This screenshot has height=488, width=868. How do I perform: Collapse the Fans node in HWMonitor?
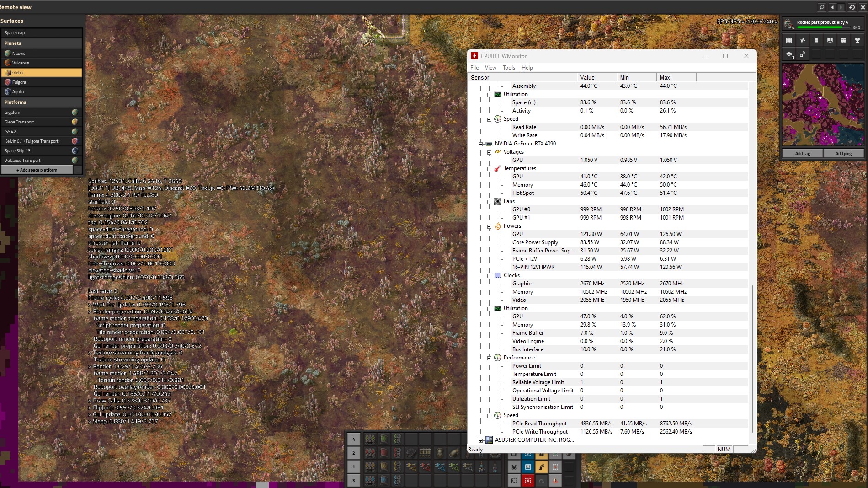[x=489, y=202]
